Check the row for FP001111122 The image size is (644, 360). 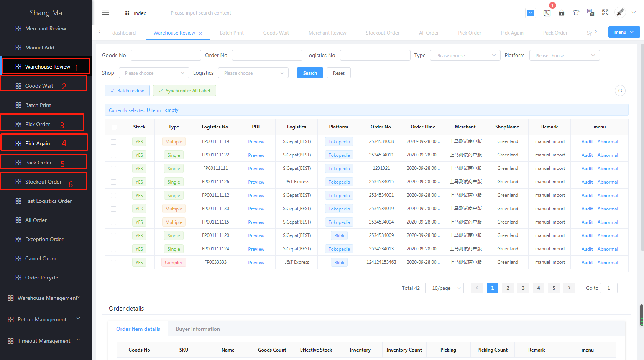(113, 155)
